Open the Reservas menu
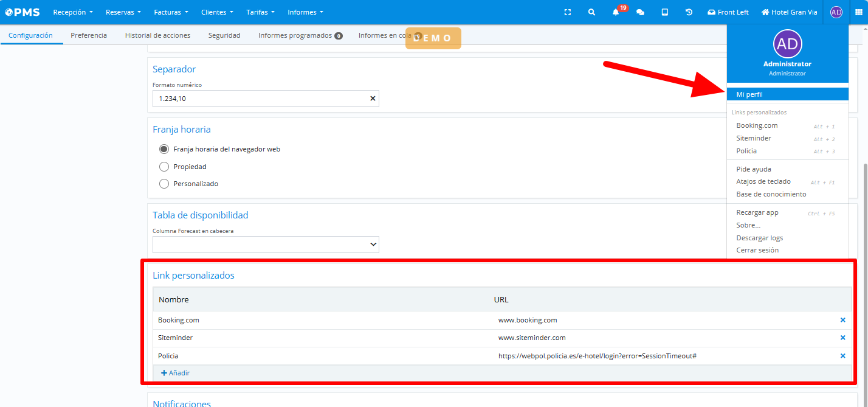 pos(123,12)
